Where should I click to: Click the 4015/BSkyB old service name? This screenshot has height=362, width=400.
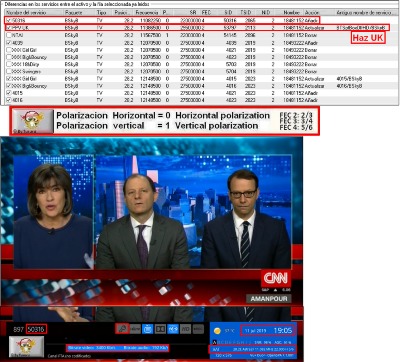(x=349, y=79)
